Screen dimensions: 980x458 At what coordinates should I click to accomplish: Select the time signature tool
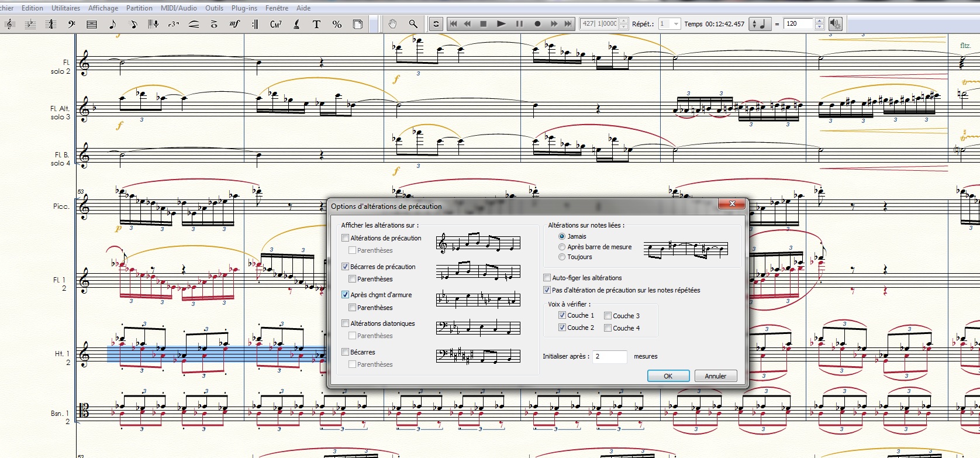[x=51, y=24]
